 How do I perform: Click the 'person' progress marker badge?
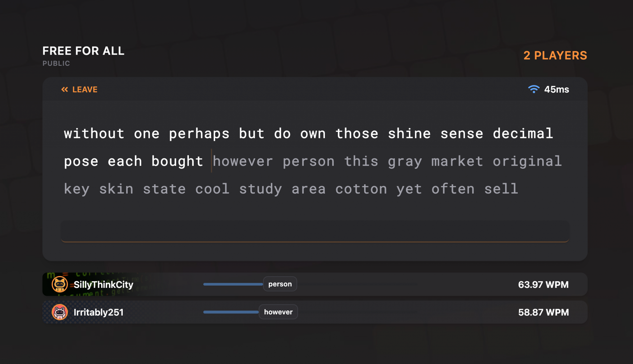[x=280, y=284]
